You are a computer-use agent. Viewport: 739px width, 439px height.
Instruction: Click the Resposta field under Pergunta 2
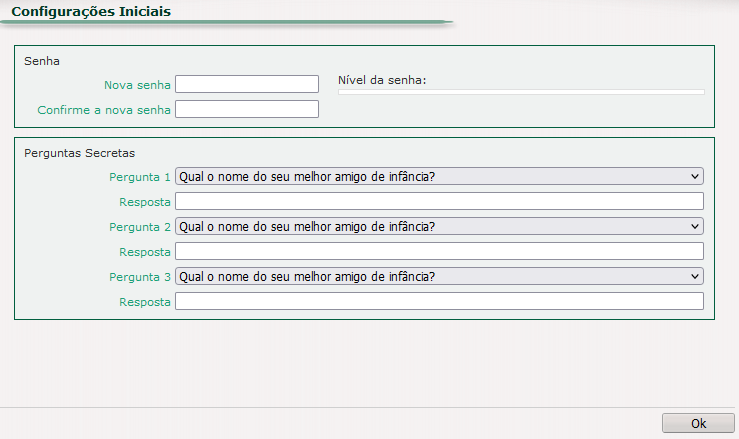(439, 251)
